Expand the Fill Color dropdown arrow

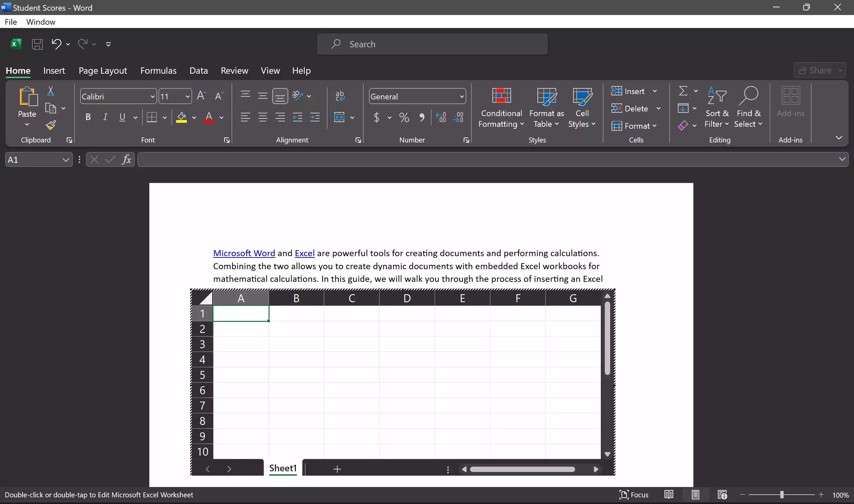pos(194,117)
